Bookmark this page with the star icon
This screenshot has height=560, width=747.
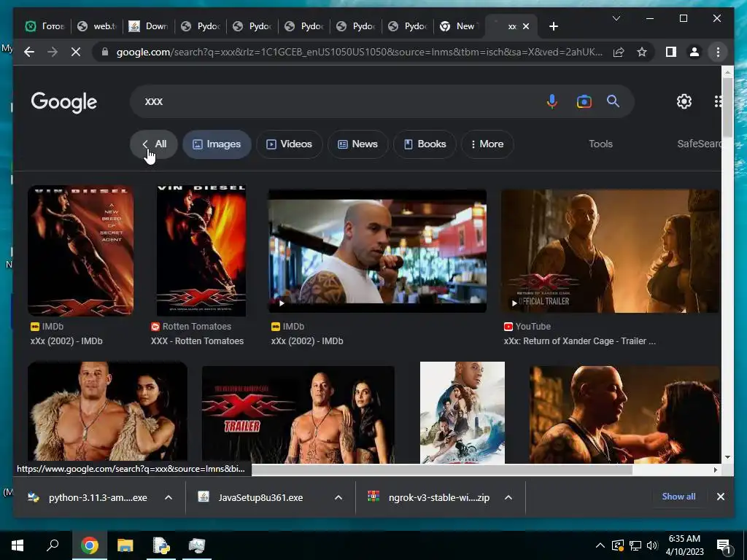tap(642, 52)
